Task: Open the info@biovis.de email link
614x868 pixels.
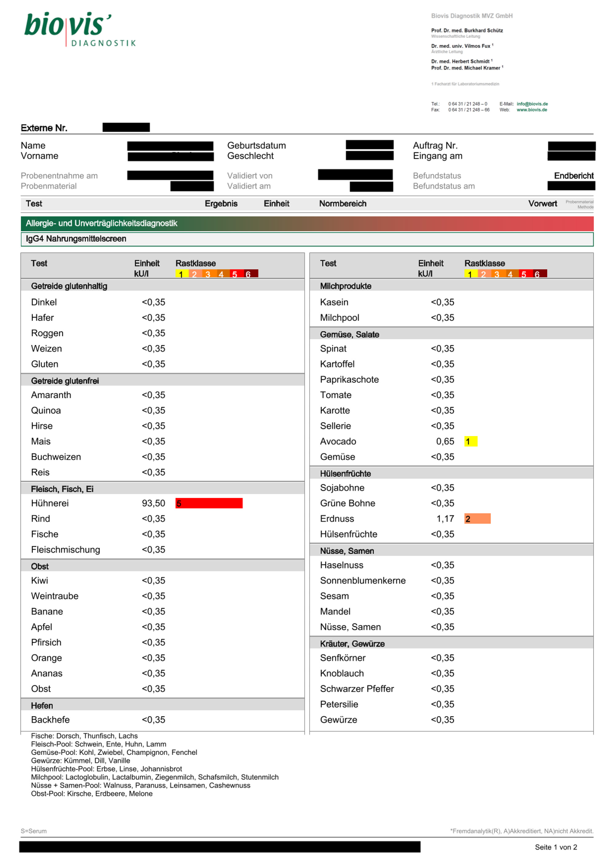Action: (x=532, y=104)
